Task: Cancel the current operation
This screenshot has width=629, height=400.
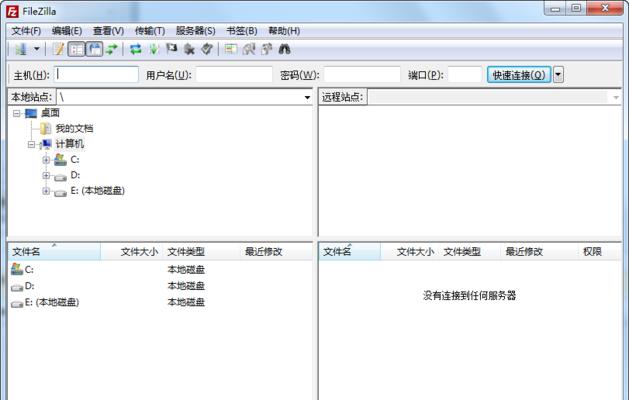Action: 171,49
